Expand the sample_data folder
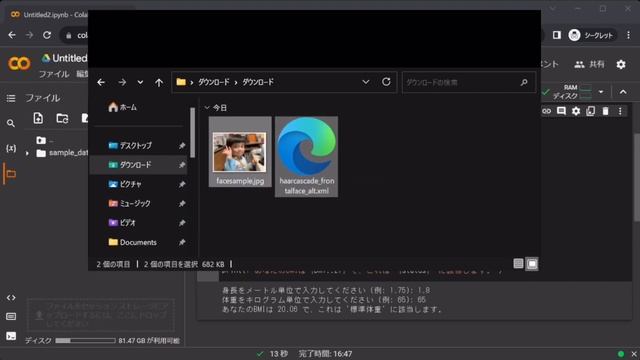 pos(27,153)
